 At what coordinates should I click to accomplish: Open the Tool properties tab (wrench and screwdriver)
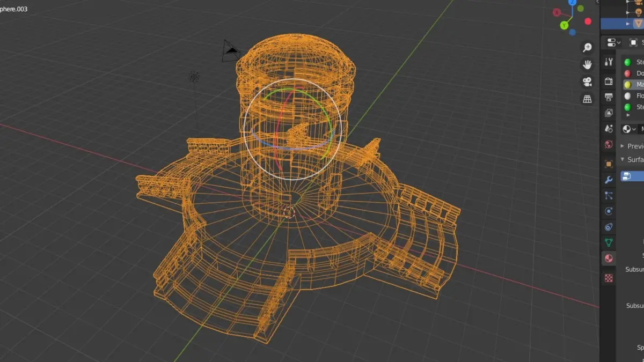pos(609,62)
